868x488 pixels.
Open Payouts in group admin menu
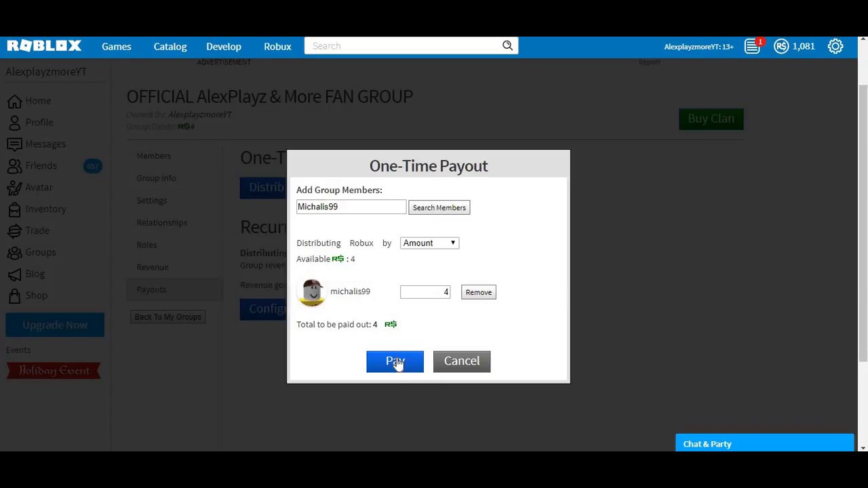(x=151, y=290)
